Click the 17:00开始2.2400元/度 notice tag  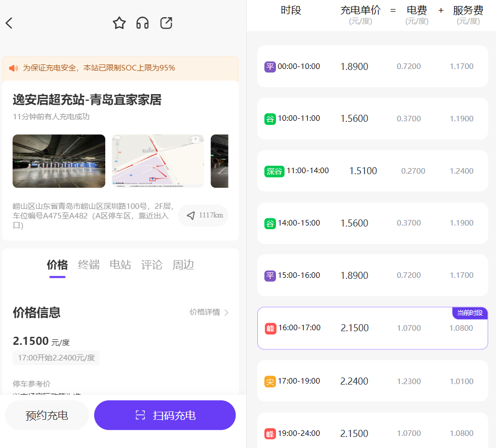pos(56,358)
